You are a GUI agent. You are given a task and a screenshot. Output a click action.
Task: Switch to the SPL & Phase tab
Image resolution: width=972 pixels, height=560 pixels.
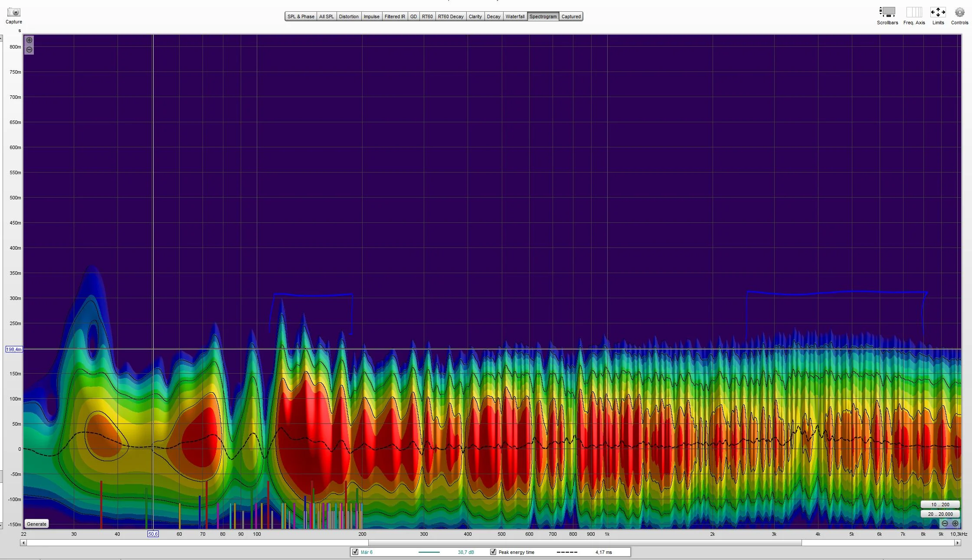[x=301, y=16]
